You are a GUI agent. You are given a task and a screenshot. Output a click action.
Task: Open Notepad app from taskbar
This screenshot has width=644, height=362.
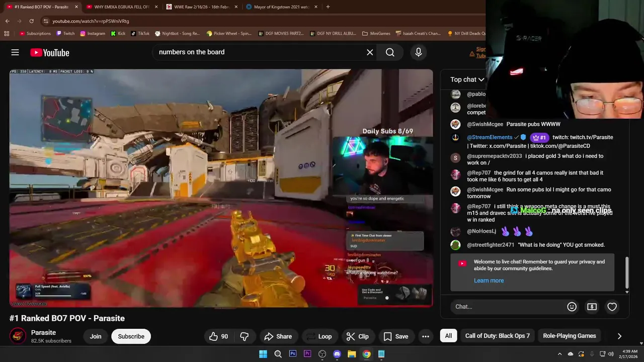381,354
